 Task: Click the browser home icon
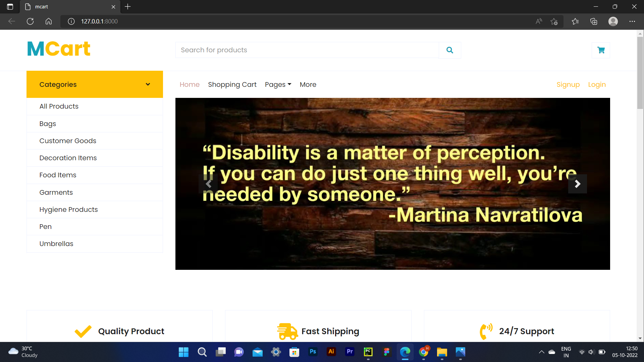49,21
